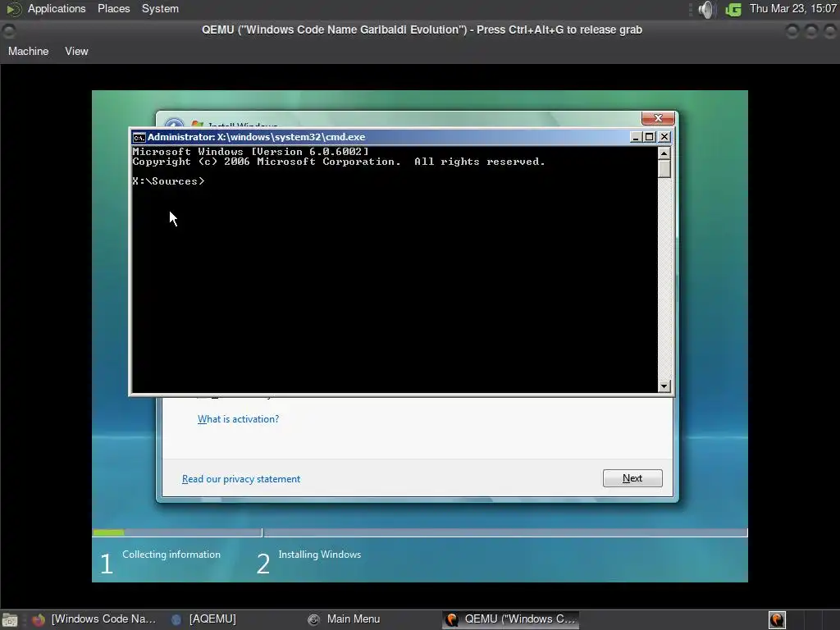Click the QEMU window title bar text
Screen dimensions: 840x630
[422, 30]
